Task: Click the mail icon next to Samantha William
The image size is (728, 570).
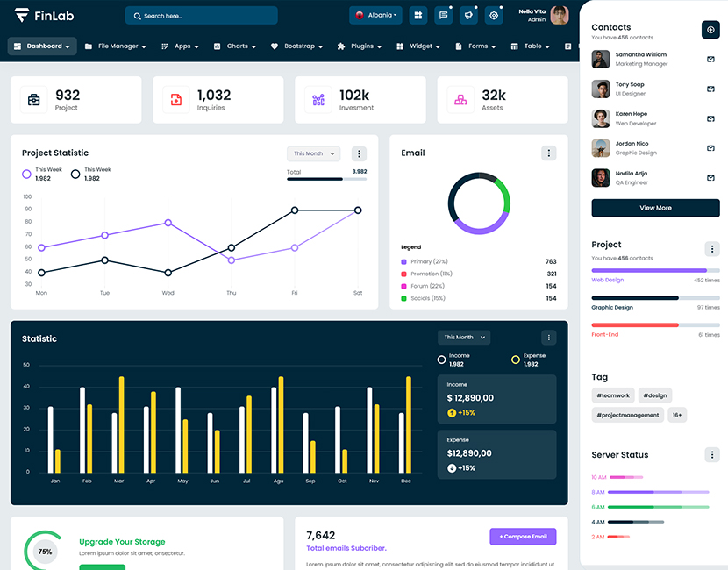Action: [710, 60]
